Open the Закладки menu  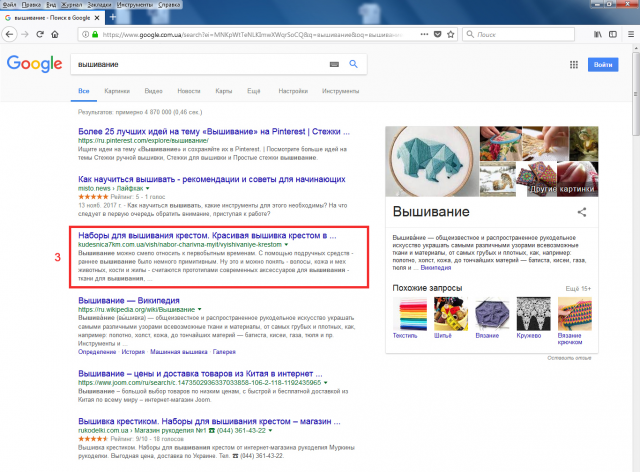tap(99, 4)
